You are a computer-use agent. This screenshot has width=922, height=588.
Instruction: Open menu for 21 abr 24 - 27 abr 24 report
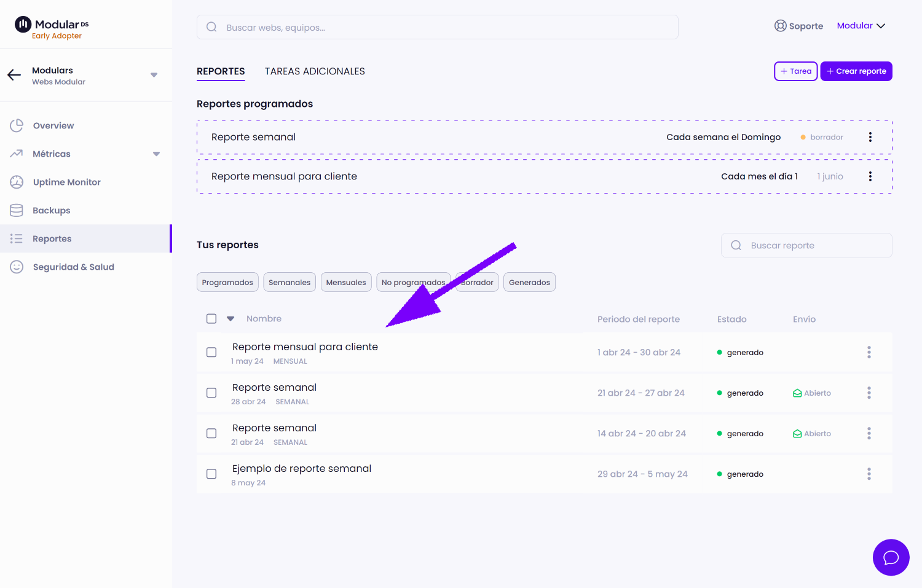869,393
